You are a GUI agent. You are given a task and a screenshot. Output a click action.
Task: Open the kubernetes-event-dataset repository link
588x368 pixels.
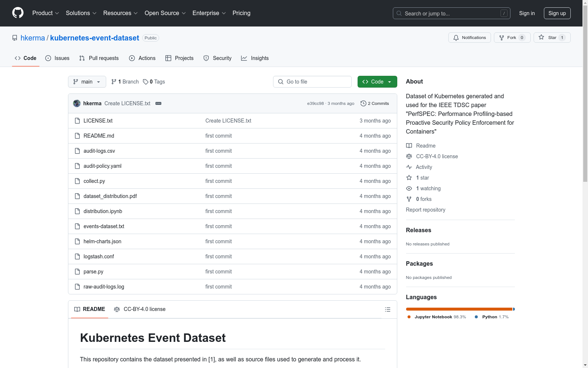coord(94,38)
